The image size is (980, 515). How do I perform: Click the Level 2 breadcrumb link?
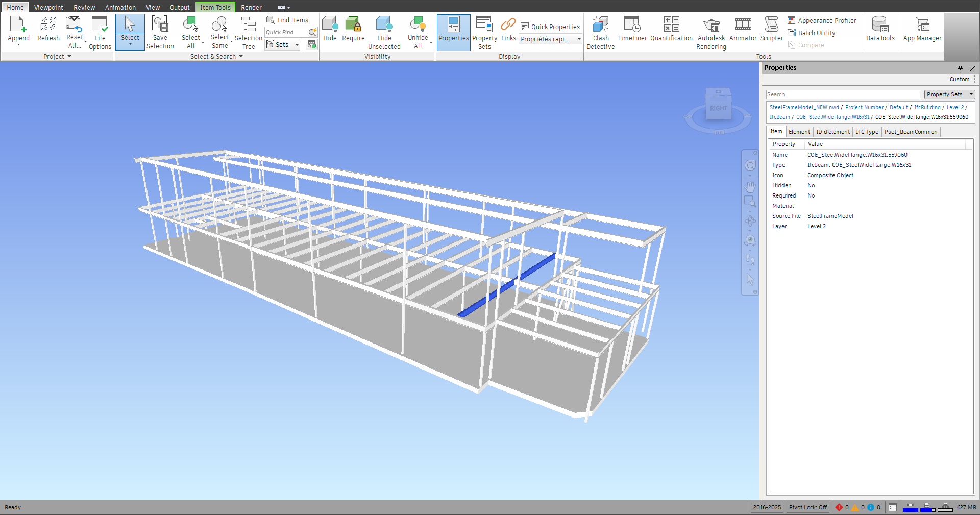[955, 107]
